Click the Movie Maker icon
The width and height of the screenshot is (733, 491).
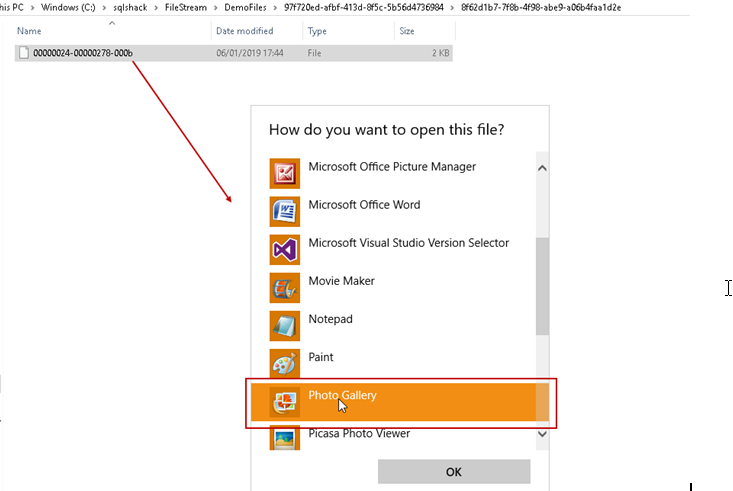pyautogui.click(x=285, y=288)
